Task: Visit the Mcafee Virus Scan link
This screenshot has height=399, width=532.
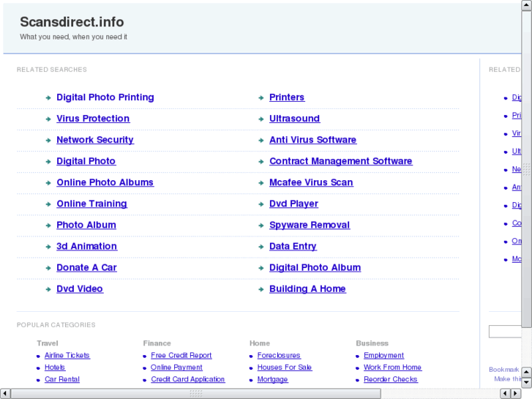Action: 311,182
